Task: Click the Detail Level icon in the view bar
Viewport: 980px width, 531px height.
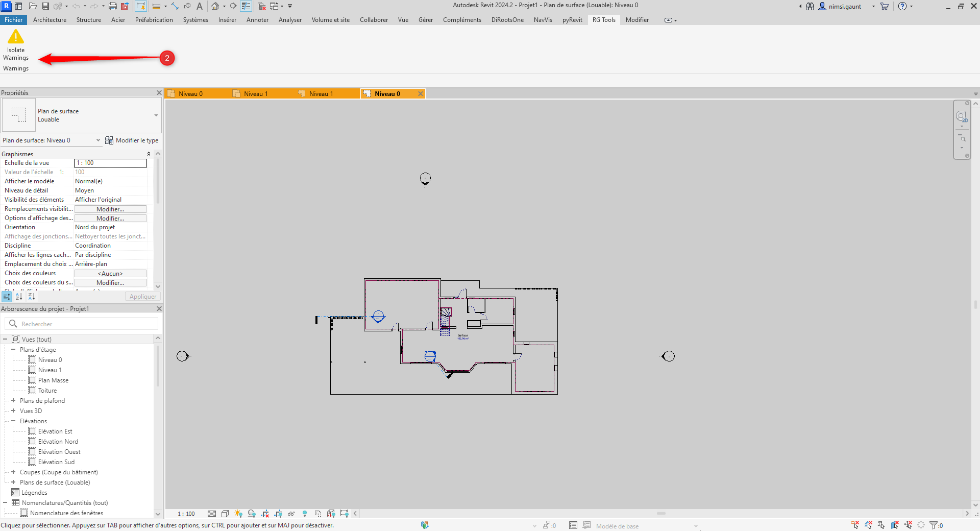Action: (x=212, y=514)
